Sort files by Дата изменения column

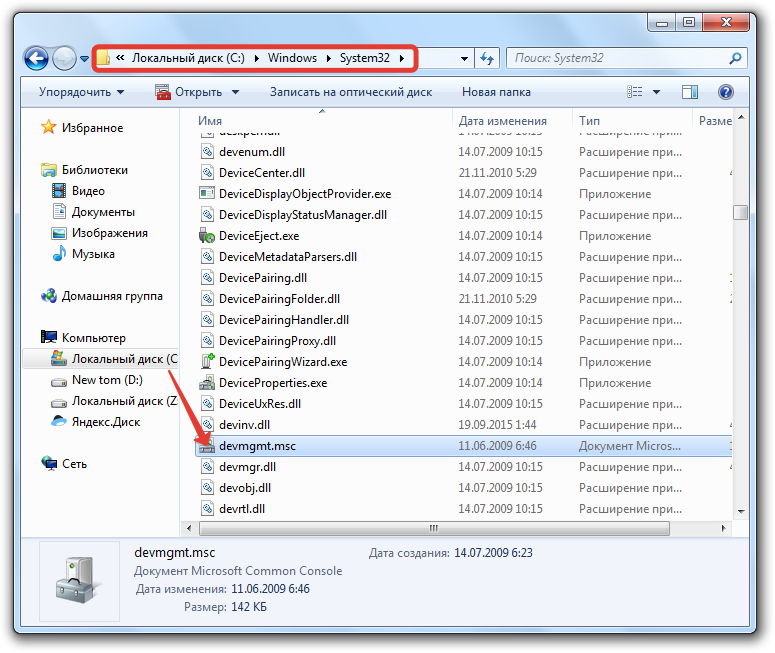pos(502,120)
